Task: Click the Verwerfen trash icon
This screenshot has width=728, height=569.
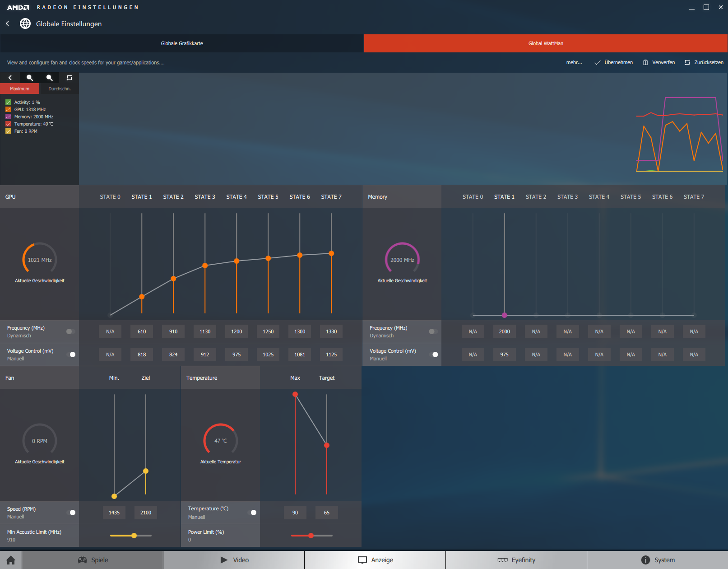Action: tap(645, 62)
